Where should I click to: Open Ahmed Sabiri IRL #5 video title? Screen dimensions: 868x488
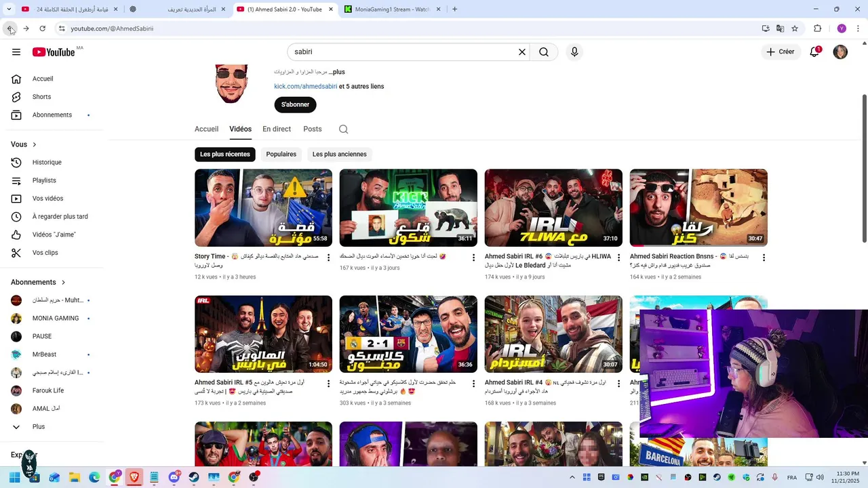pyautogui.click(x=250, y=387)
